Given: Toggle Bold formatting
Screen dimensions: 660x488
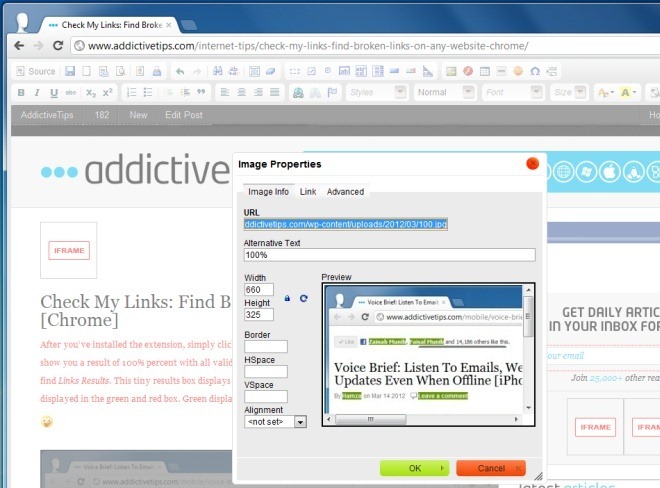Looking at the screenshot, I should click(x=21, y=93).
